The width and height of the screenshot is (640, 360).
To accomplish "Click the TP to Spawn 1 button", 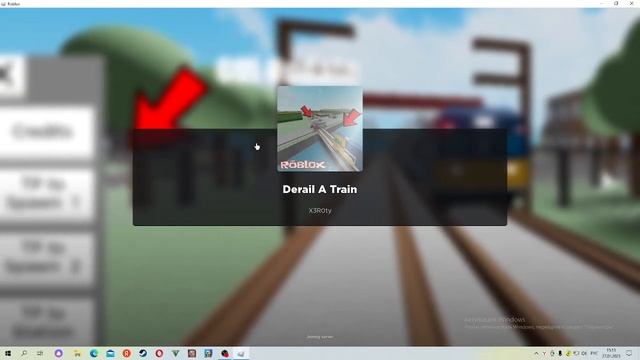I will [46, 195].
